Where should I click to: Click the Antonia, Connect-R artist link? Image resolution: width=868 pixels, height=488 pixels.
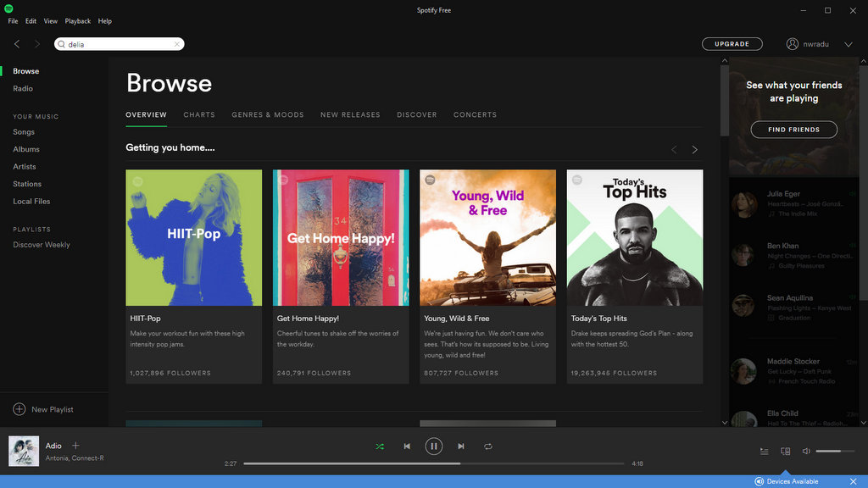click(x=75, y=458)
